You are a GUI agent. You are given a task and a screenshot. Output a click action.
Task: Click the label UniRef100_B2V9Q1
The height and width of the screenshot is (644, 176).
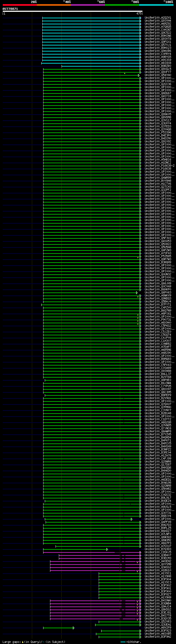[x=158, y=398]
